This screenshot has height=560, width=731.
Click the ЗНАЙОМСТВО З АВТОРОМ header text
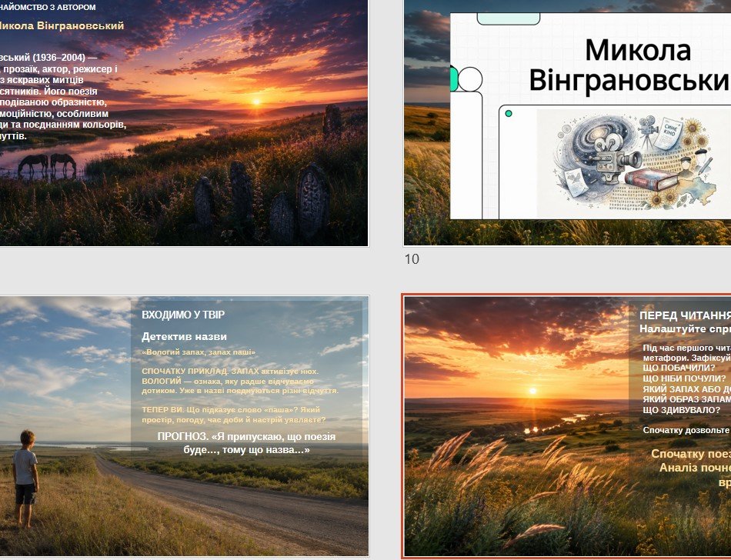(x=48, y=7)
